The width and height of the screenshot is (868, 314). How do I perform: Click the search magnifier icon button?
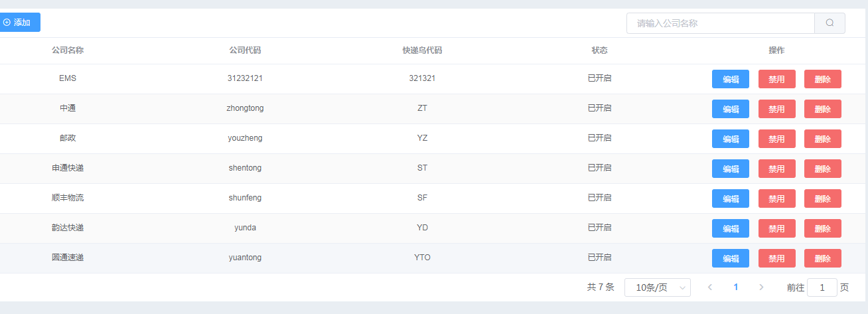pyautogui.click(x=830, y=23)
